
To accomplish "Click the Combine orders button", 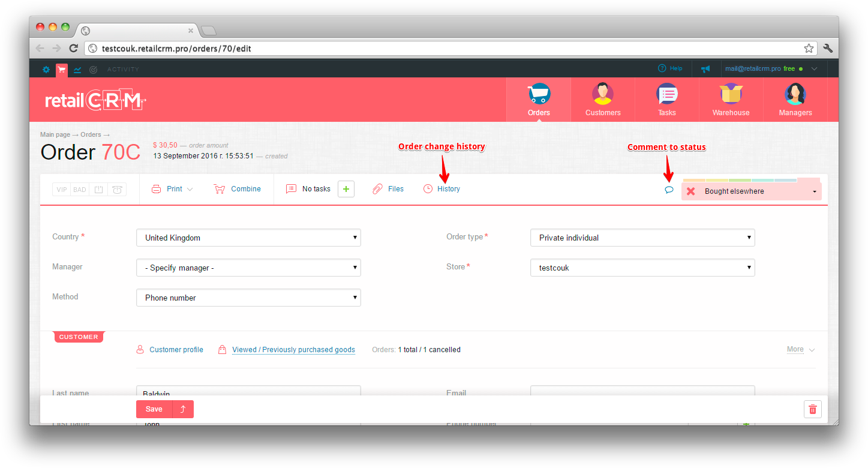I will [237, 189].
